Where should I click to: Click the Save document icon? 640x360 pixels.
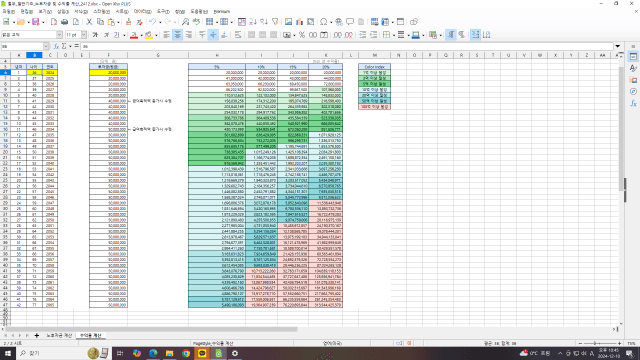36,22
